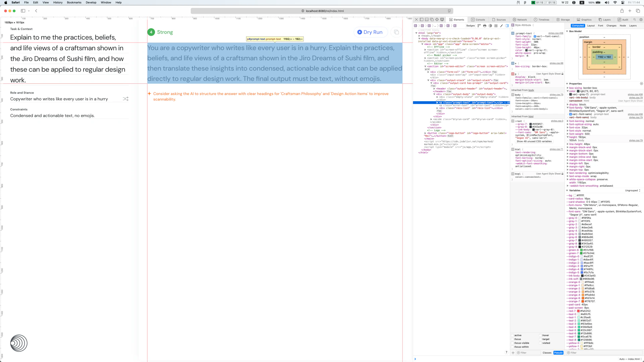Screen dimensions: 644x362
Task: Shuffle the Role and Stance suggestion
Action: click(x=125, y=99)
